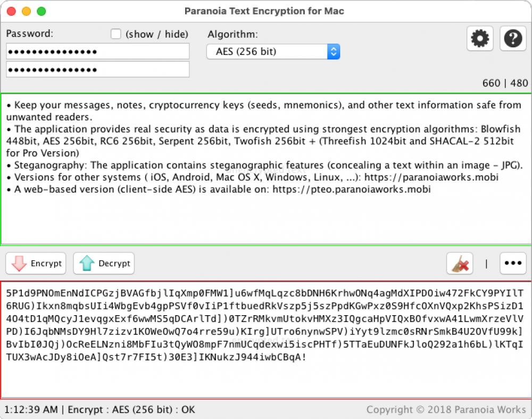The height and width of the screenshot is (419, 532).
Task: Clear text with the broom icon
Action: (x=459, y=263)
